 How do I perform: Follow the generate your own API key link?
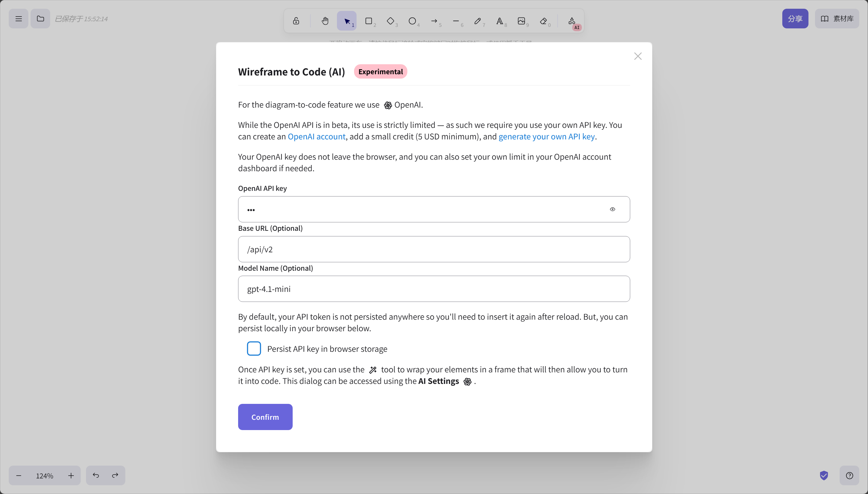point(547,136)
